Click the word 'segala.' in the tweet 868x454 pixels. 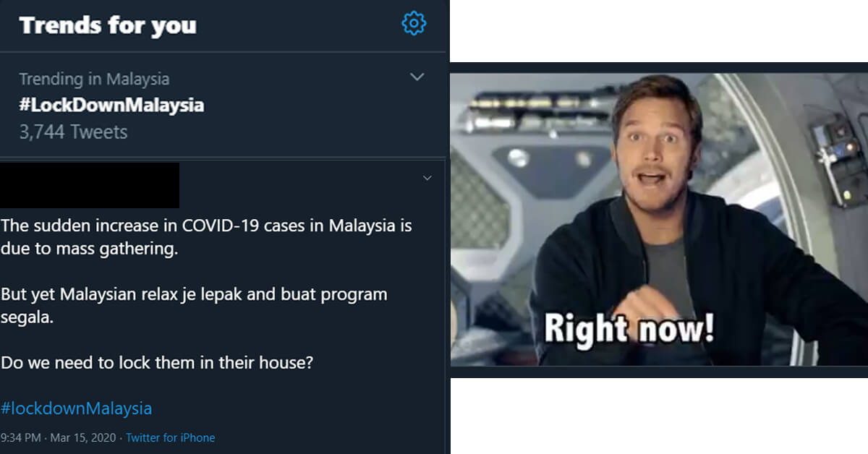tap(27, 318)
